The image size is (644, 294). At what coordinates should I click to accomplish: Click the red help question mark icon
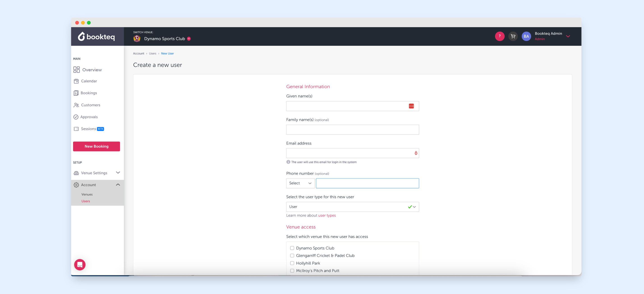pos(499,36)
